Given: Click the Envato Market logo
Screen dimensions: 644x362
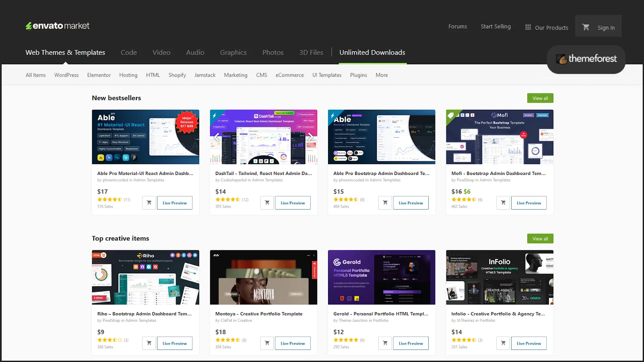Looking at the screenshot, I should coord(58,26).
